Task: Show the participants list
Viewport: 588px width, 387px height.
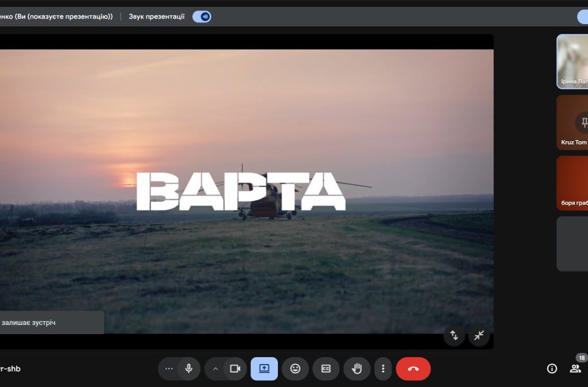Action: (575, 369)
